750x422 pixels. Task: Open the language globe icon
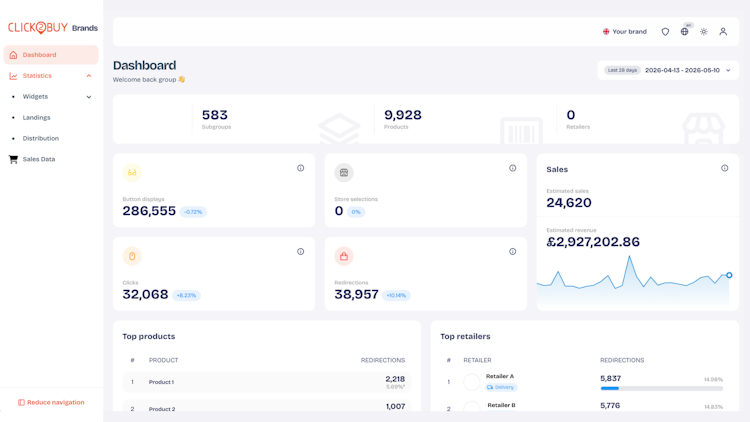(684, 32)
